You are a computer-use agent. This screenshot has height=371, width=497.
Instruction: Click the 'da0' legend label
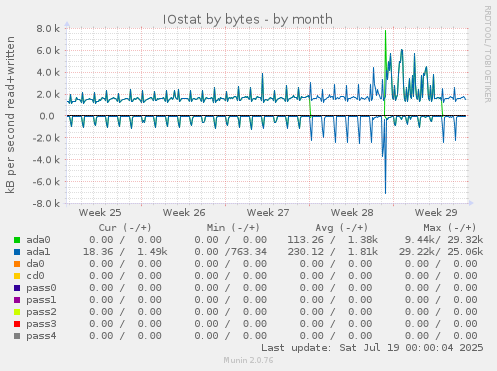point(35,264)
